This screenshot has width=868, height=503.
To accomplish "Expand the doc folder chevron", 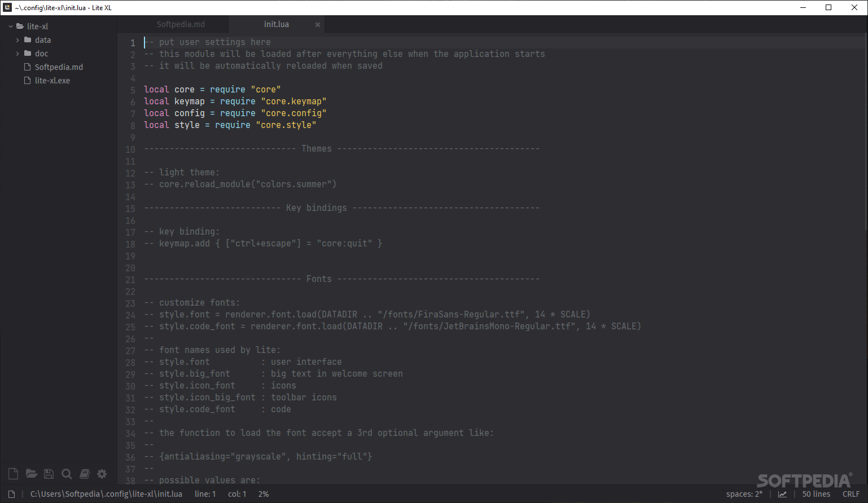I will click(17, 53).
